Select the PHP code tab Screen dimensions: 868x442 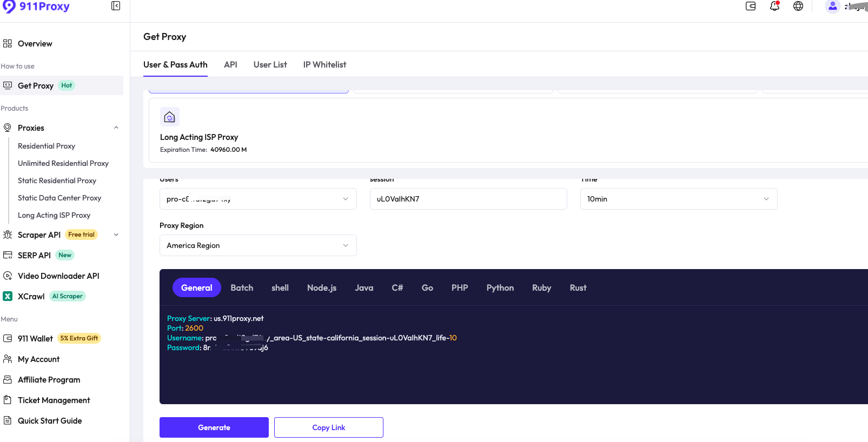pyautogui.click(x=460, y=287)
